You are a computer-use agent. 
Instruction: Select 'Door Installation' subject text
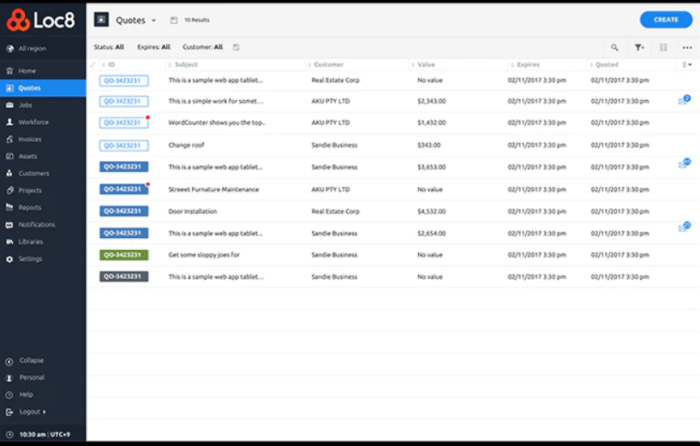(192, 211)
